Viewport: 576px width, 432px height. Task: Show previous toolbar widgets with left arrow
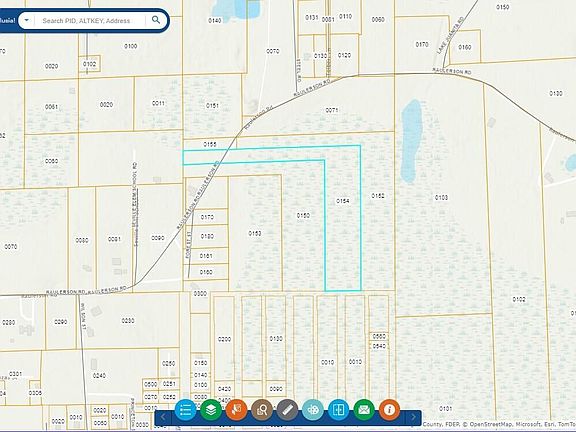click(163, 417)
